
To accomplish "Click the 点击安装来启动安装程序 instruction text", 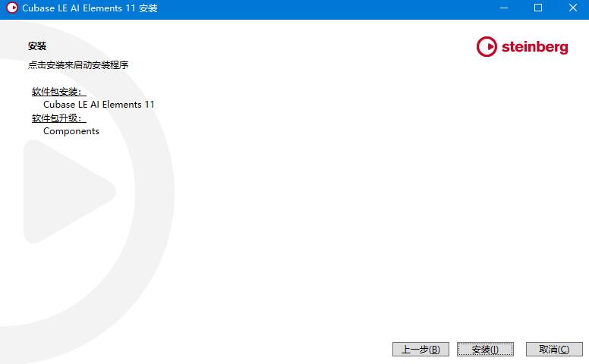I will (x=78, y=65).
